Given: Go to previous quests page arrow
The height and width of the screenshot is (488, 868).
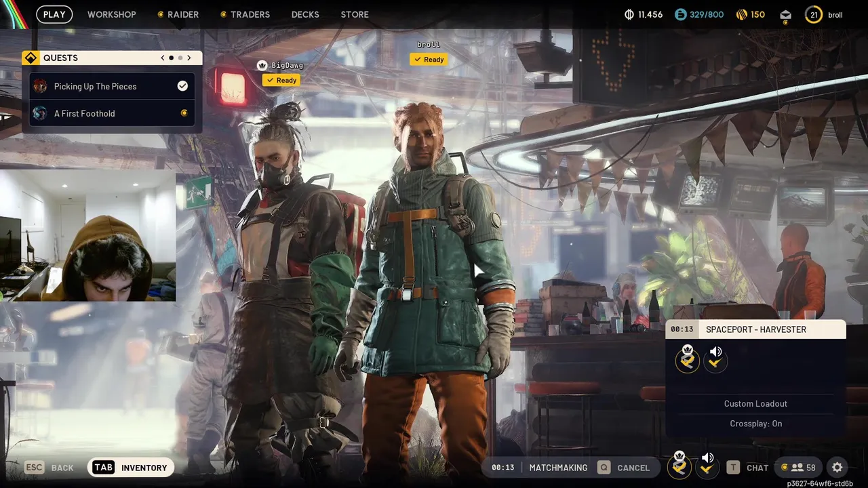Looking at the screenshot, I should pyautogui.click(x=163, y=58).
